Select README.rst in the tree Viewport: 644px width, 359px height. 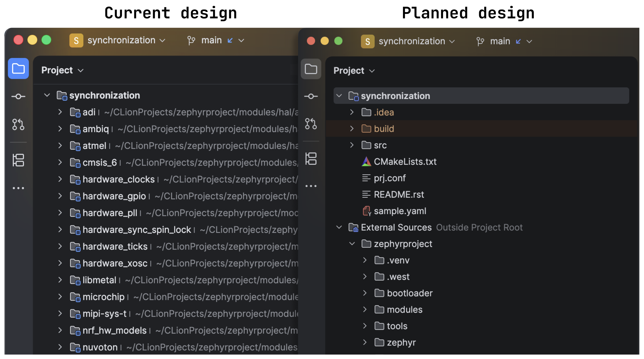tap(398, 195)
